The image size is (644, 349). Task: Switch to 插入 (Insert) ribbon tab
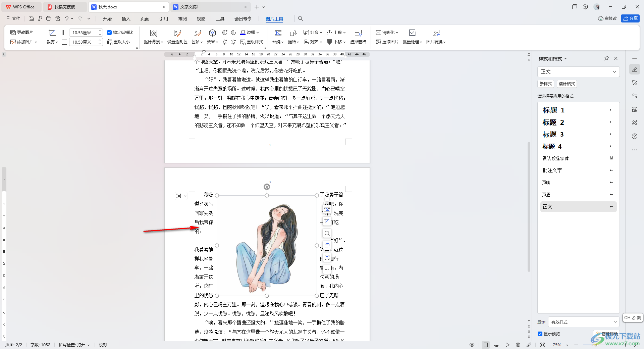pos(126,19)
